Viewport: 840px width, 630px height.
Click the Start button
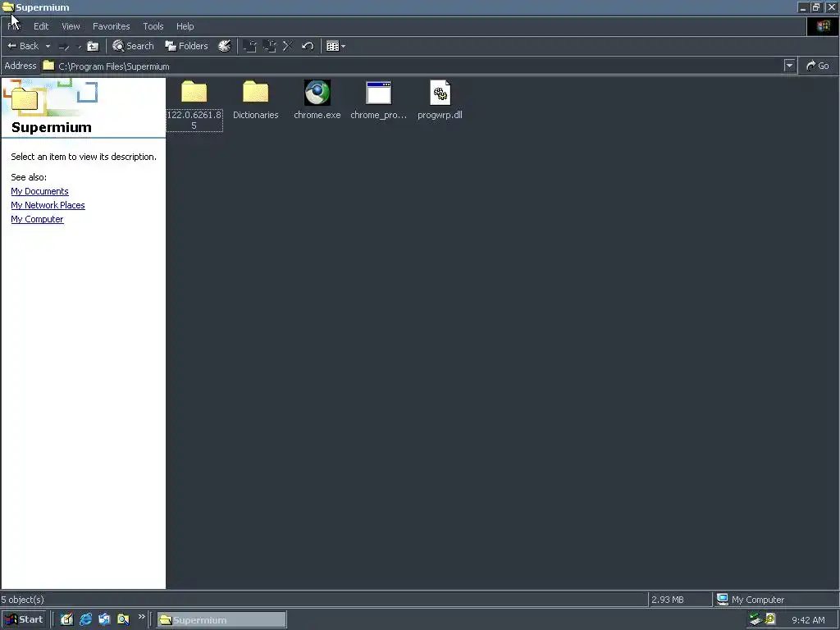pyautogui.click(x=24, y=619)
